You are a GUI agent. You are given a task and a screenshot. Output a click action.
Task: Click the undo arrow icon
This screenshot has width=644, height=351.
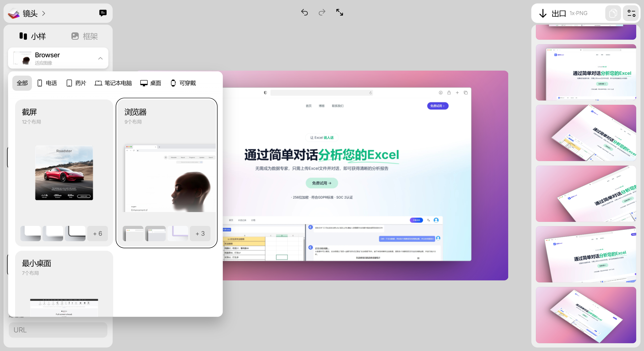[304, 12]
